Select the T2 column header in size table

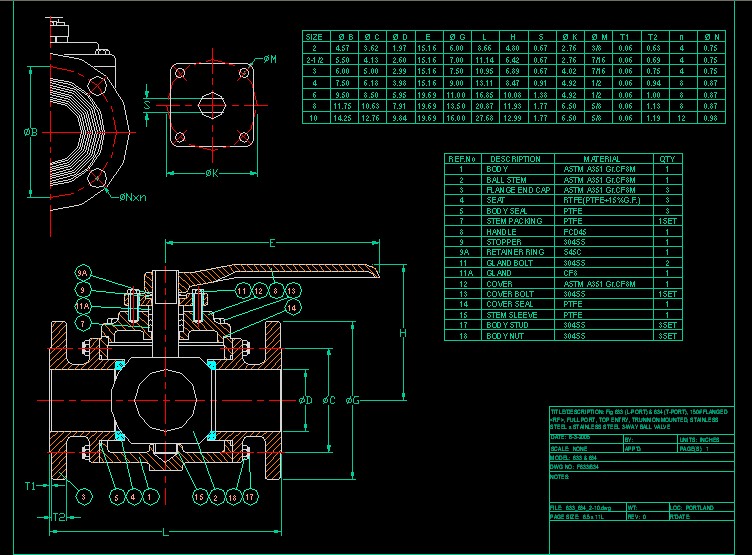[x=653, y=36]
